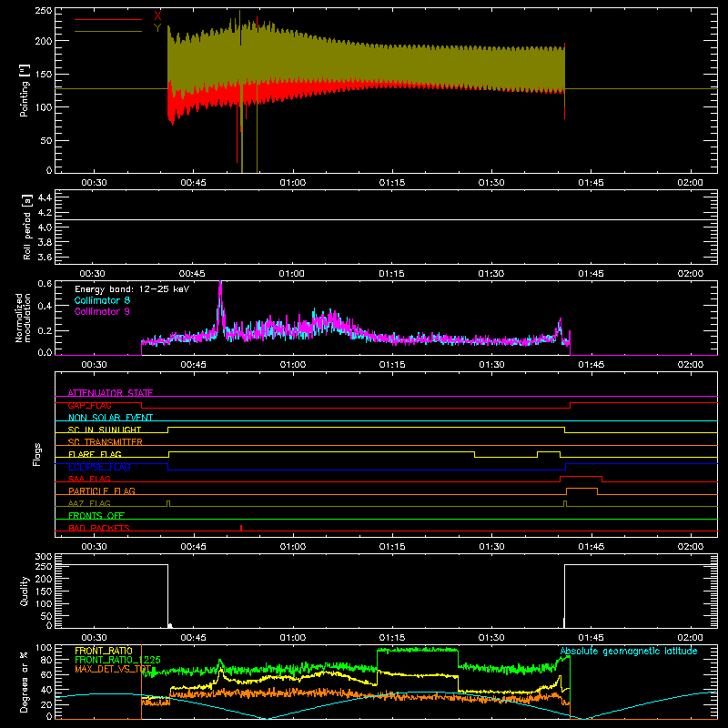
Task: Select the green FRONT_RATIO_1225 legend entry
Action: point(117,660)
